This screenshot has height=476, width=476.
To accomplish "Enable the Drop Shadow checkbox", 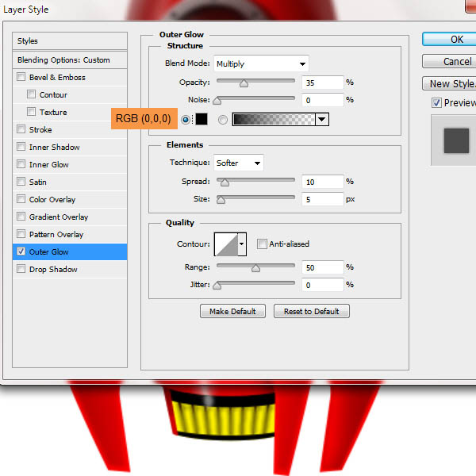I will pos(21,270).
